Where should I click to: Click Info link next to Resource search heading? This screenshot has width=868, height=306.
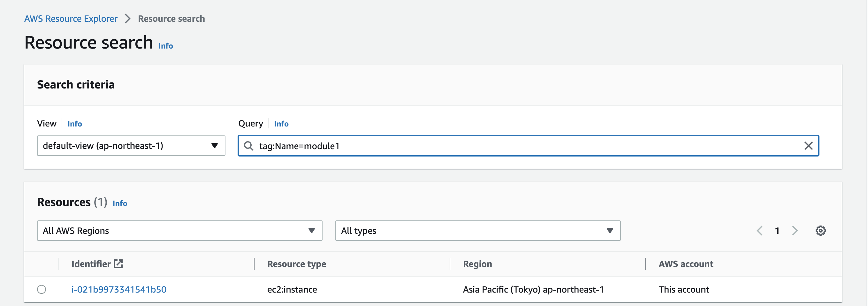click(x=165, y=46)
